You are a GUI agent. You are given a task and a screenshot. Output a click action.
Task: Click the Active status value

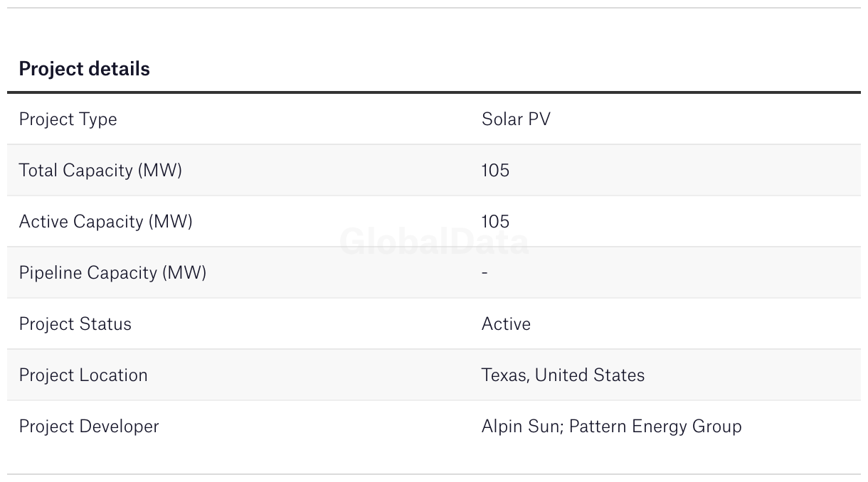(x=506, y=324)
